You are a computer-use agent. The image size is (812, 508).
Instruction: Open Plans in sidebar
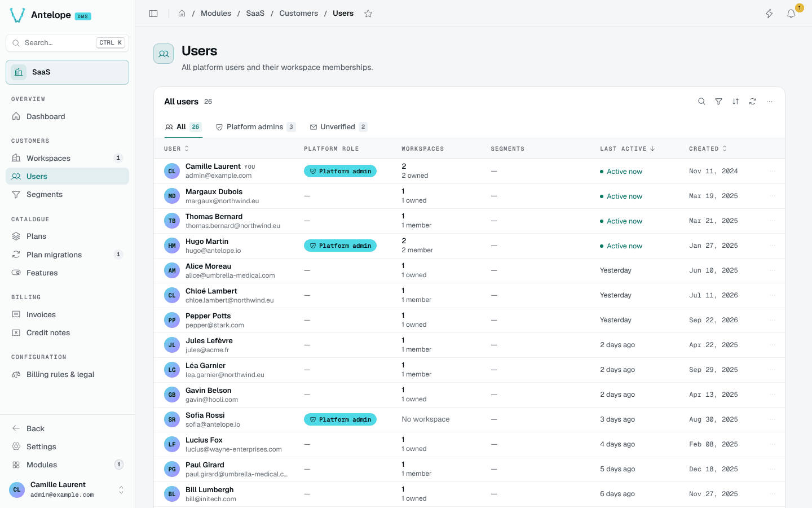67,236
